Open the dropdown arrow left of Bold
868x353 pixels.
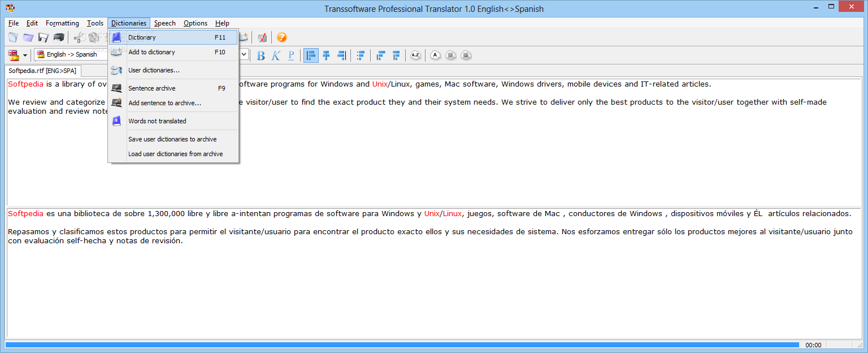245,55
